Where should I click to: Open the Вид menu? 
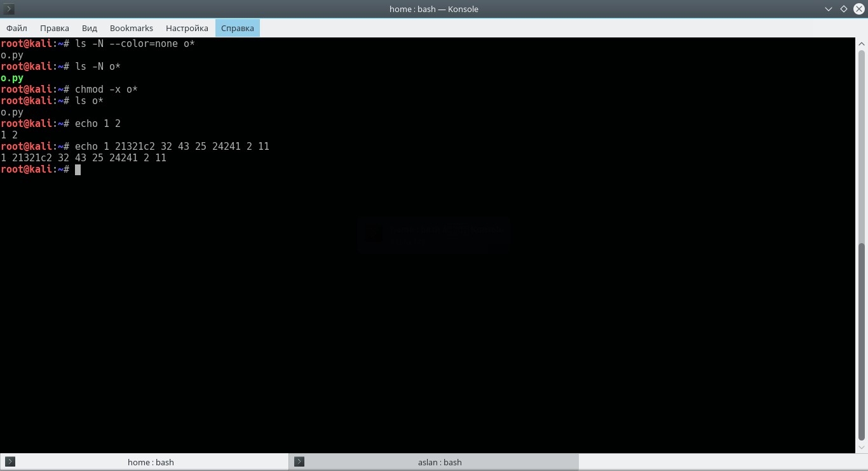[89, 28]
